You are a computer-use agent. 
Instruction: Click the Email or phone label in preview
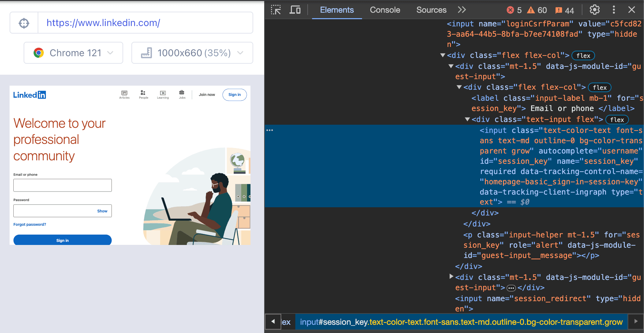[x=25, y=175]
